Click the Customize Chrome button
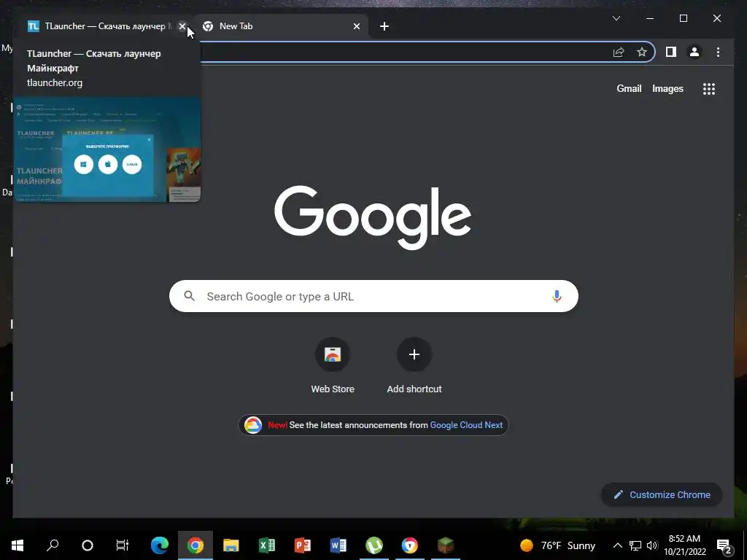 (x=662, y=495)
